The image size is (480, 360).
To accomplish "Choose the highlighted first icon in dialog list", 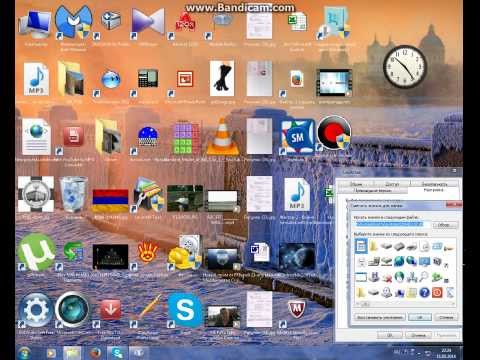I will (x=361, y=246).
